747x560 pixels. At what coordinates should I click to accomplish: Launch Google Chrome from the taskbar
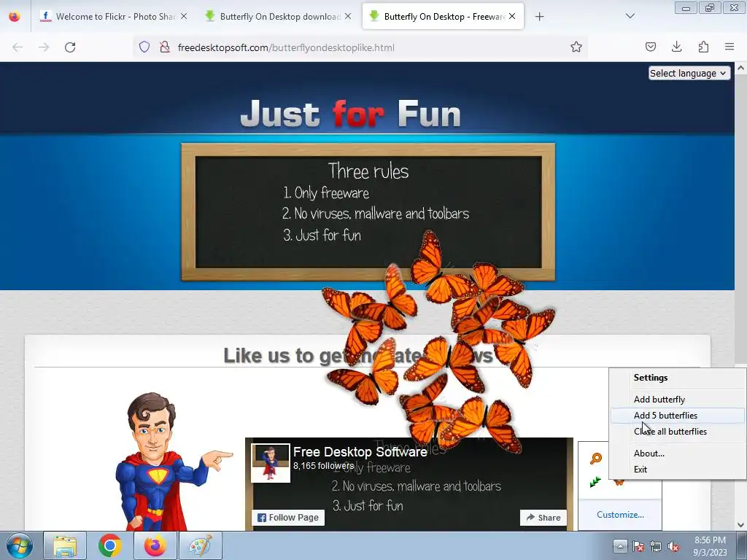[x=110, y=545]
